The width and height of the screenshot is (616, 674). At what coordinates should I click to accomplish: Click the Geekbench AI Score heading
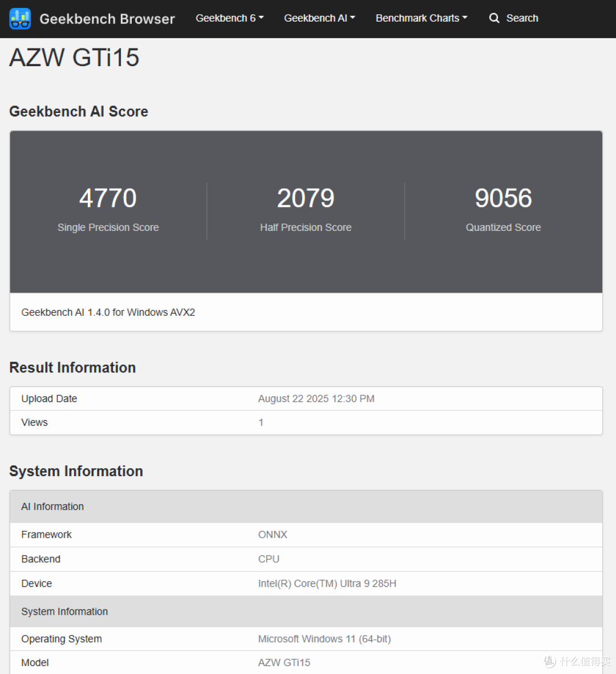click(x=79, y=111)
